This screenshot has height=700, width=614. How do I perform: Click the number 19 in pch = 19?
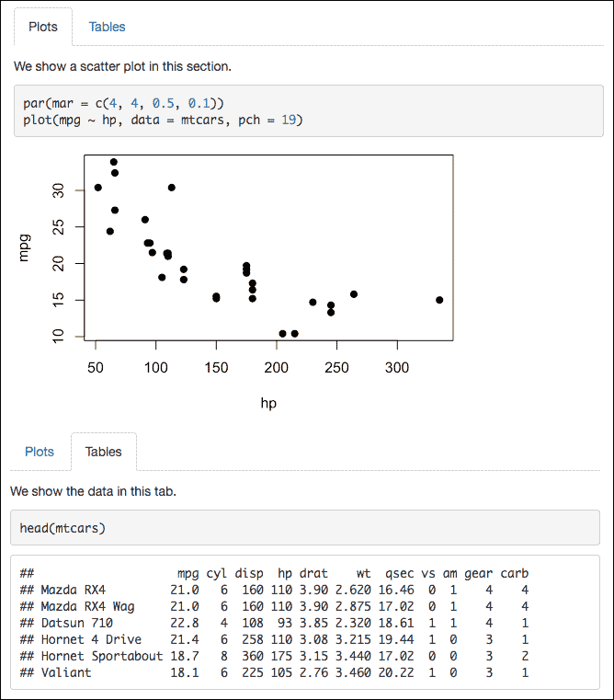[x=288, y=120]
